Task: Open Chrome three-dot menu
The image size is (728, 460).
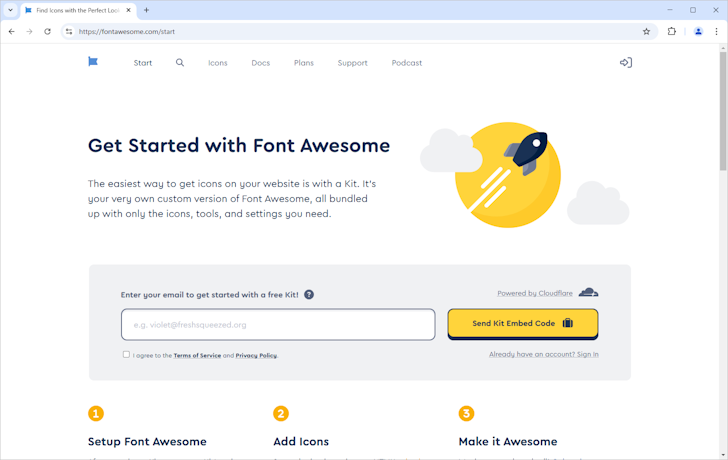Action: [x=717, y=31]
